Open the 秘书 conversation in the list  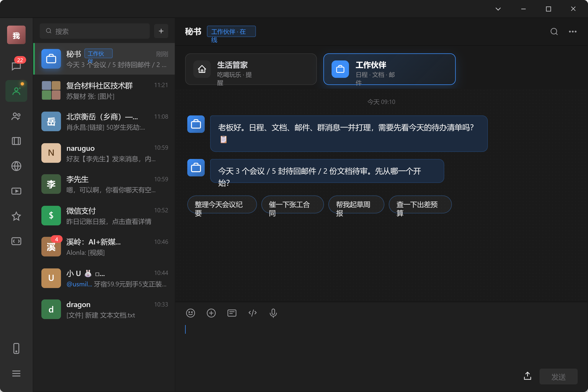click(x=104, y=59)
